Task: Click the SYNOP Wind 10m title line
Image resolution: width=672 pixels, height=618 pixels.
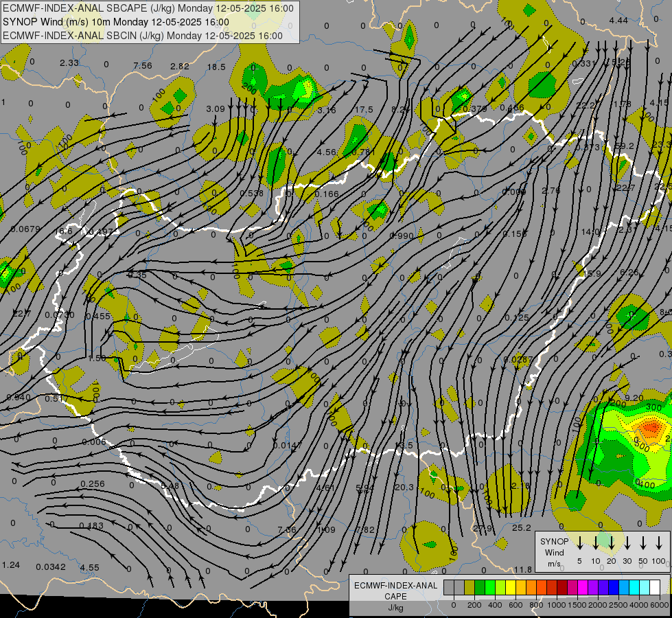Action: tap(116, 22)
